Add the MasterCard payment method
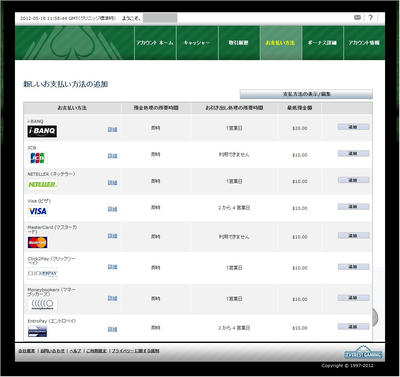This screenshot has width=400, height=377. (x=353, y=236)
